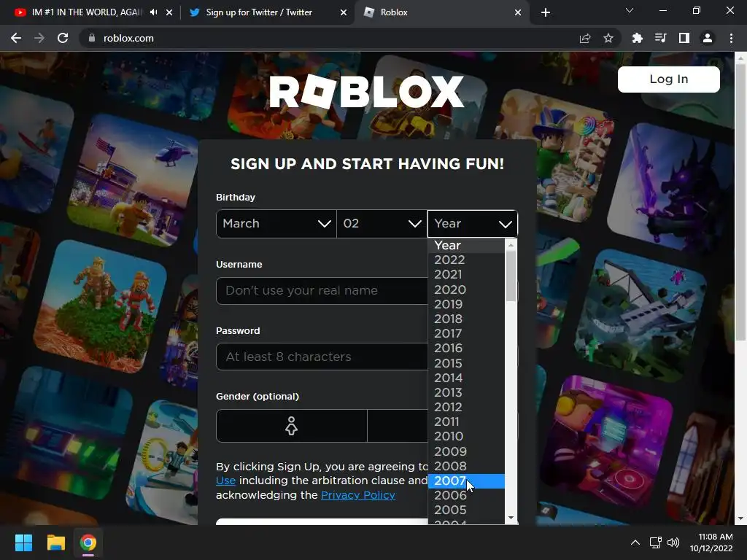Click the Roblox logo
747x560 pixels.
pyautogui.click(x=366, y=91)
